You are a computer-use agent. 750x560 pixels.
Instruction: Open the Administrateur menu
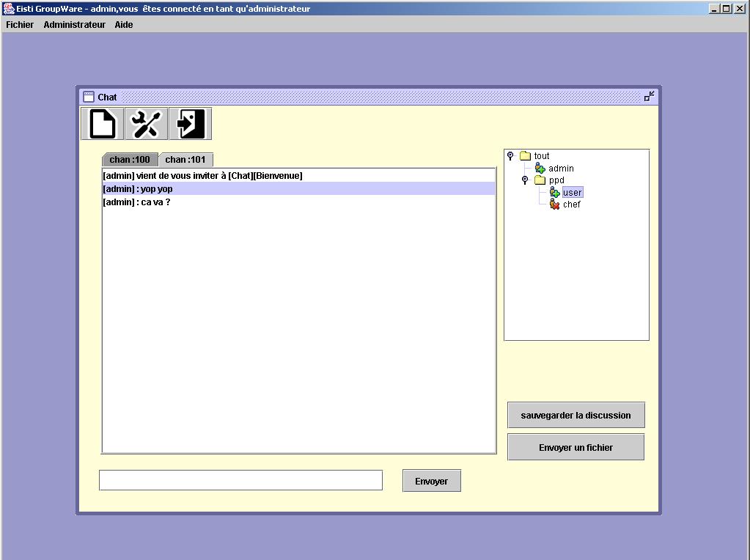pos(74,25)
